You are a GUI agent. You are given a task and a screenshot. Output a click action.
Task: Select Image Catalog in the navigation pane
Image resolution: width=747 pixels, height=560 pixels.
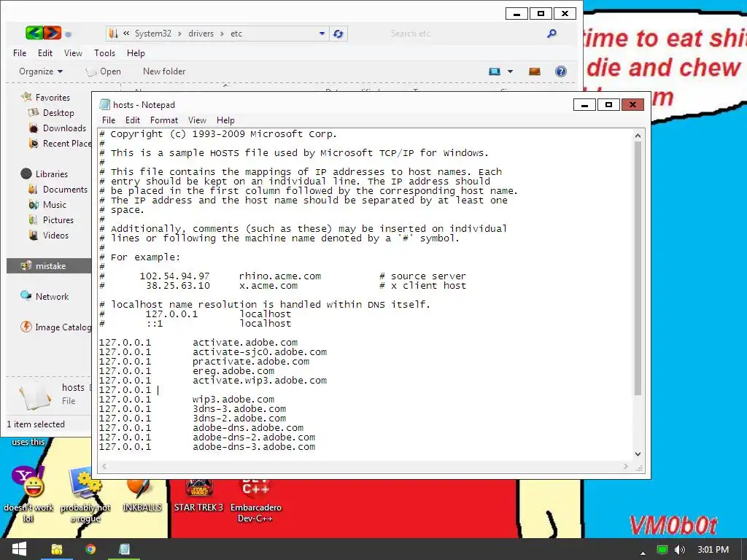click(x=55, y=327)
